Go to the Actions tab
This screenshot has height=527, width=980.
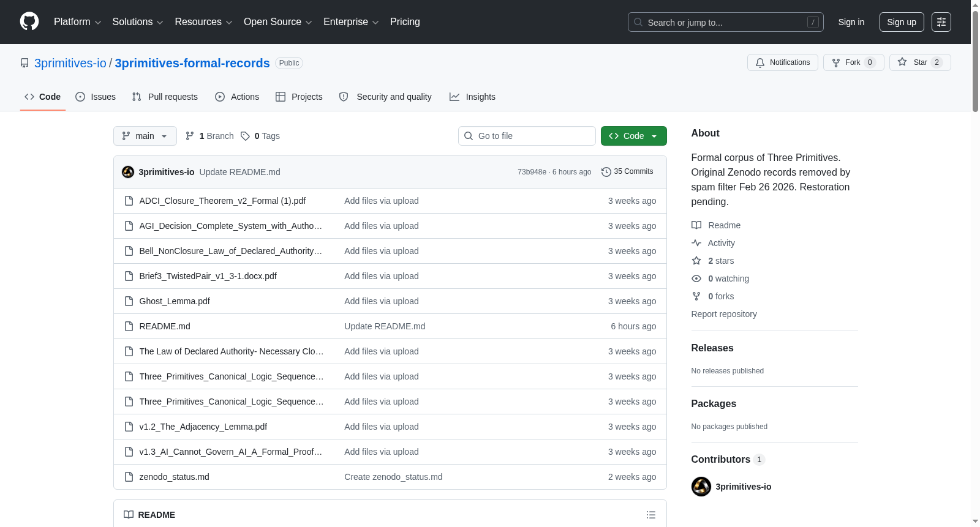237,97
